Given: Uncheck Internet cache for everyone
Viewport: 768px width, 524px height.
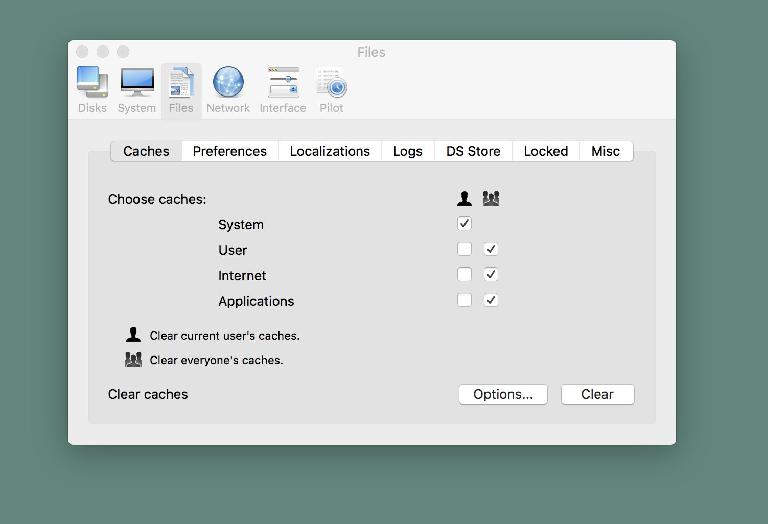Looking at the screenshot, I should click(491, 275).
